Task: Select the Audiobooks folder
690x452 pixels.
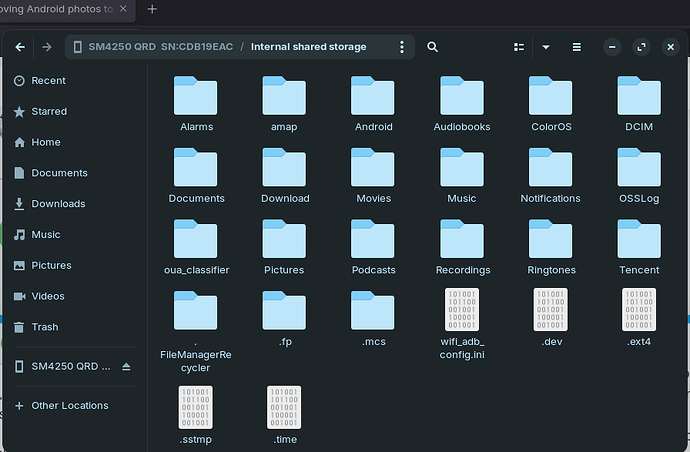Action: click(x=462, y=104)
